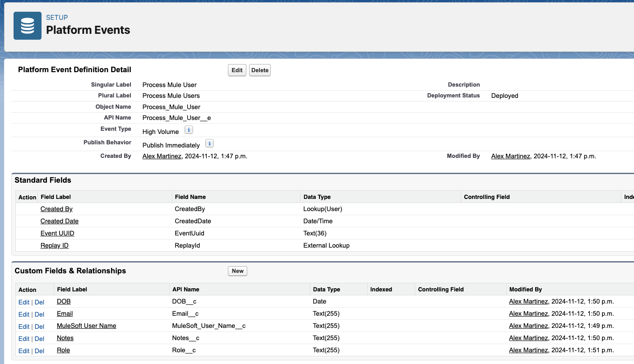The image size is (634, 364).
Task: Open the DOB custom field details
Action: pos(64,301)
